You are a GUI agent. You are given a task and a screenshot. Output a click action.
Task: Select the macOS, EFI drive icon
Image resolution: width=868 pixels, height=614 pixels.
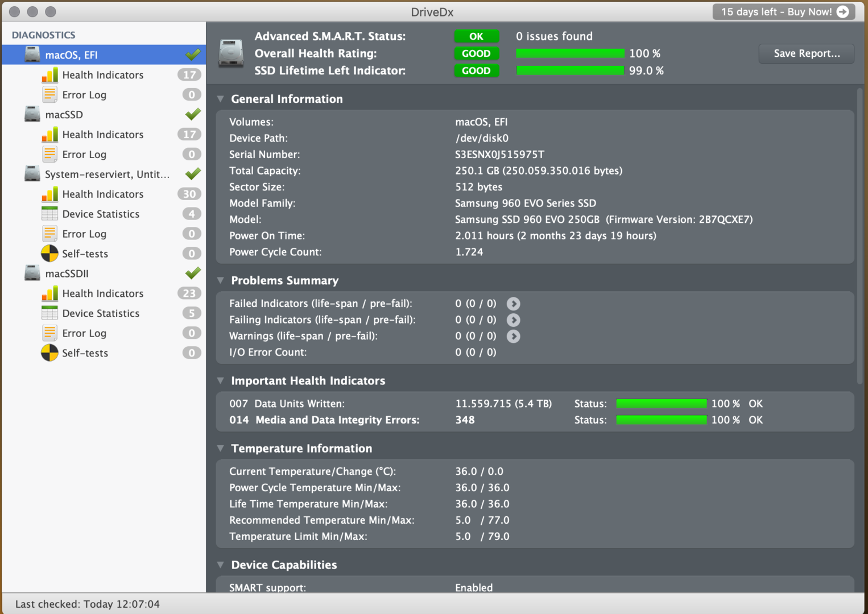(32, 55)
